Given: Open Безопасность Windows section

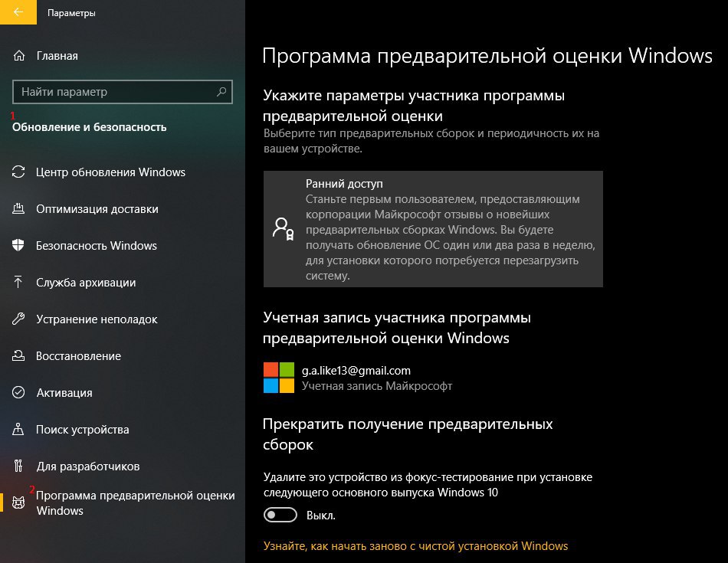Looking at the screenshot, I should 97,246.
